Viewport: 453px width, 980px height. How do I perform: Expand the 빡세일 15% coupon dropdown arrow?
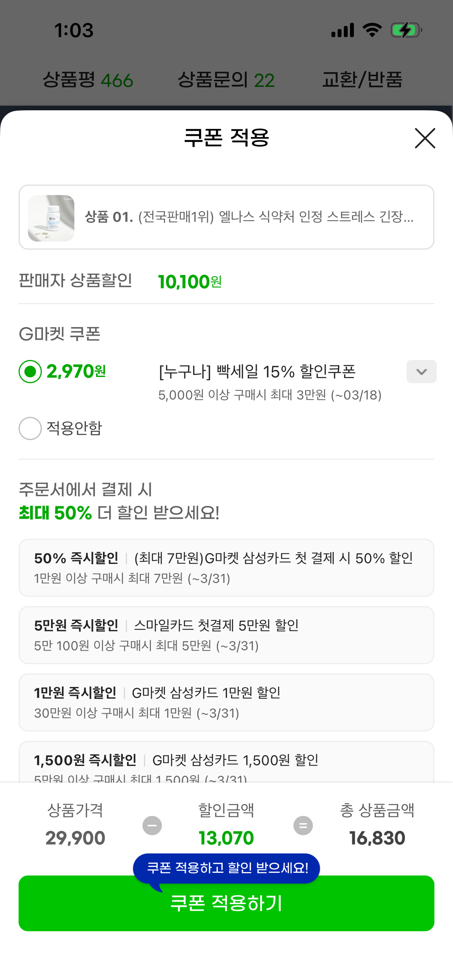point(421,372)
